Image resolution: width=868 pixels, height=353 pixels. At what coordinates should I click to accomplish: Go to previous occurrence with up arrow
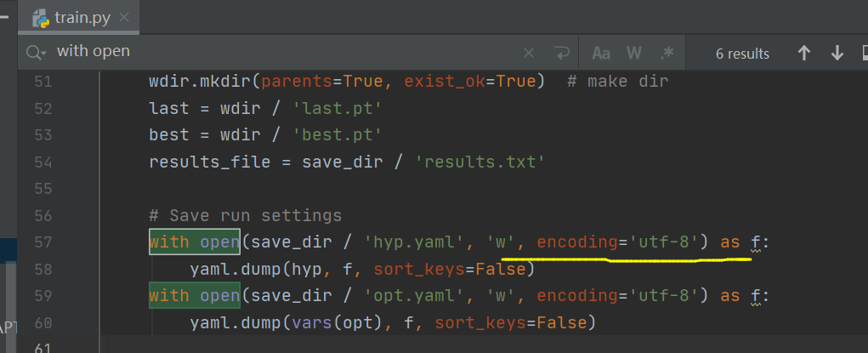(803, 54)
